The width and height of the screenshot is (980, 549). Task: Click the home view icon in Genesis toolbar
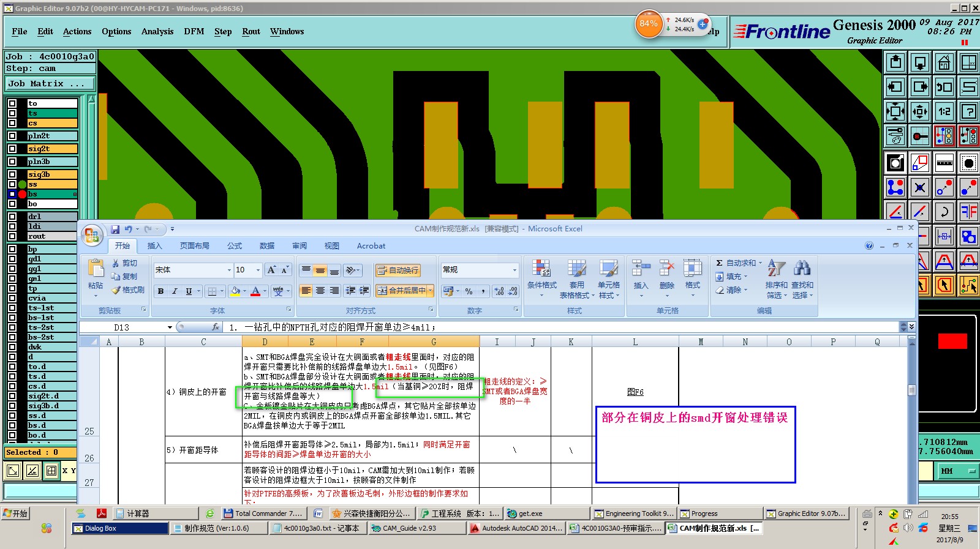(x=944, y=62)
